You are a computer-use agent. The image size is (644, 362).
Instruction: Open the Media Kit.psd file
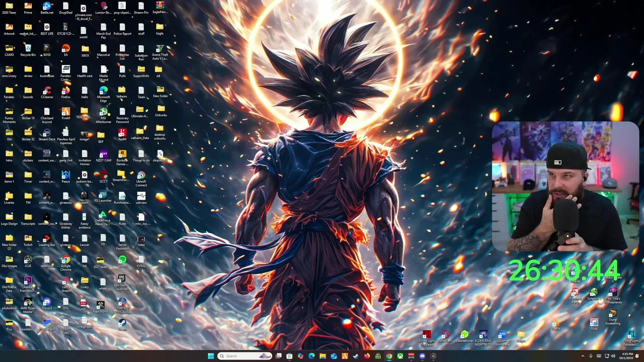pyautogui.click(x=104, y=73)
